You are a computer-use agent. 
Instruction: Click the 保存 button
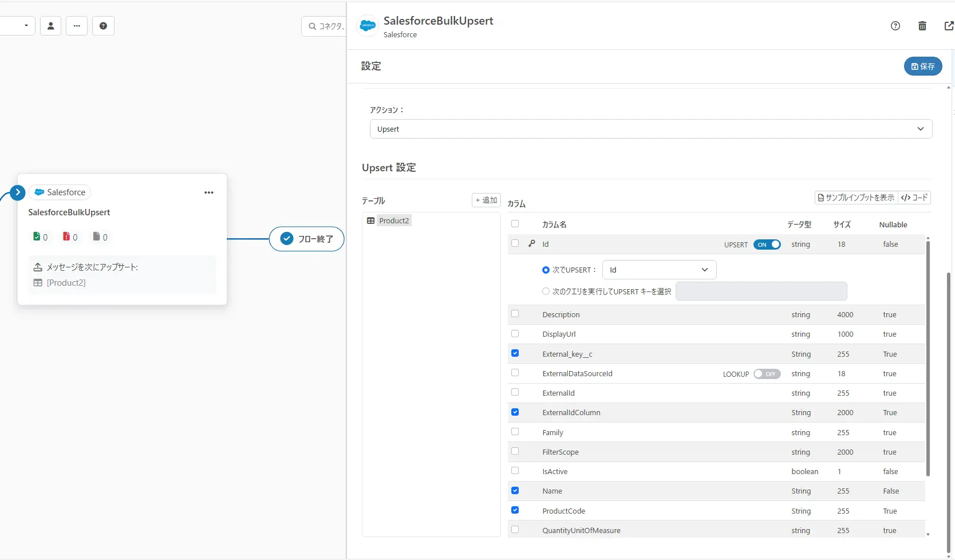click(x=922, y=66)
